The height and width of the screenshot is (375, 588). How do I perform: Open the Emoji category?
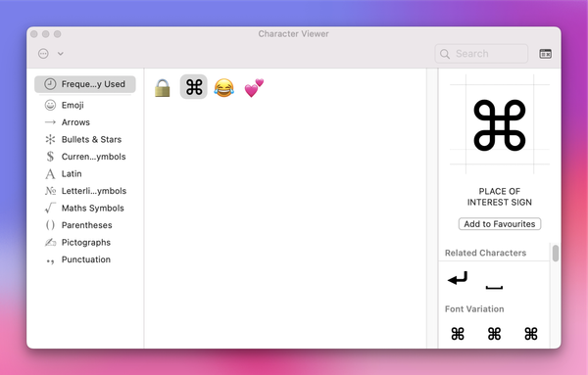pyautogui.click(x=85, y=105)
